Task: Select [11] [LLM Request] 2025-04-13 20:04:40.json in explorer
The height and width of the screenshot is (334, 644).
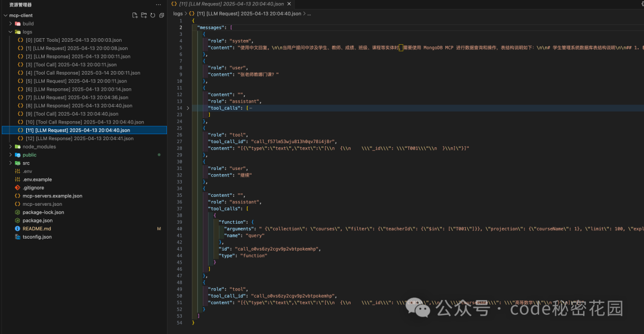Action: coord(84,130)
